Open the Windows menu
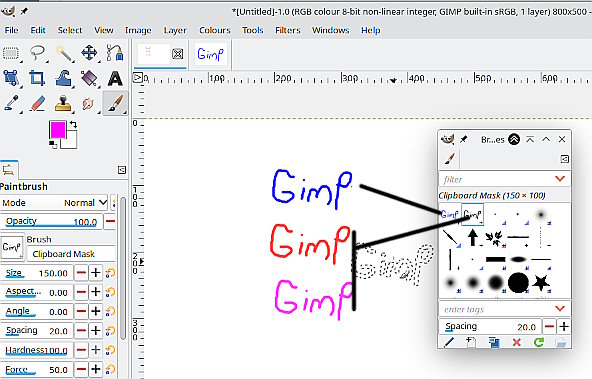The height and width of the screenshot is (379, 592). point(330,30)
